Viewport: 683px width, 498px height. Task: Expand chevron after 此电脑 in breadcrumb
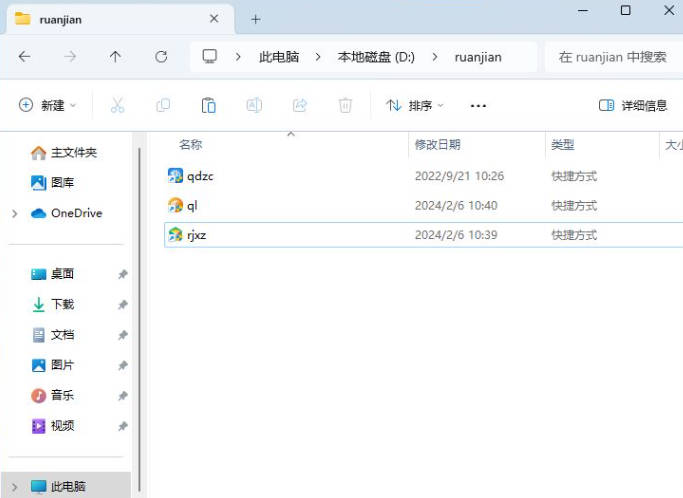pos(318,57)
